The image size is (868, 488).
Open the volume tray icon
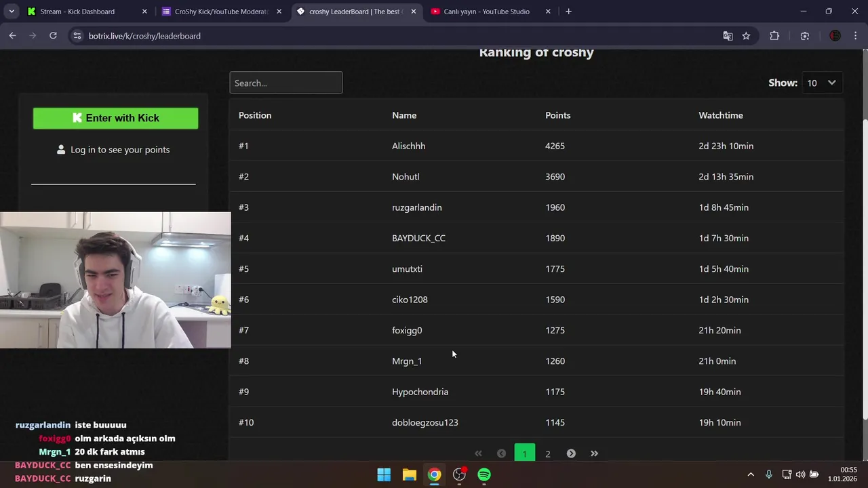(800, 474)
